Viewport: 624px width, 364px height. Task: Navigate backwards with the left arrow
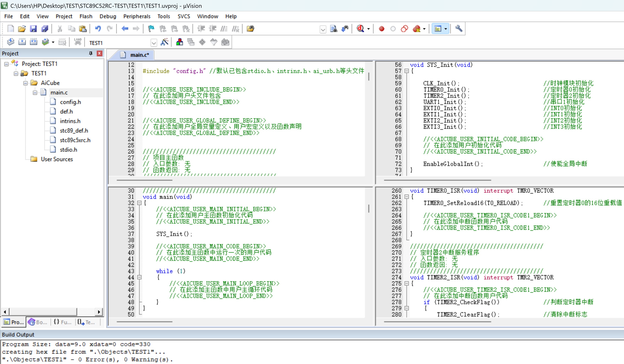[125, 29]
